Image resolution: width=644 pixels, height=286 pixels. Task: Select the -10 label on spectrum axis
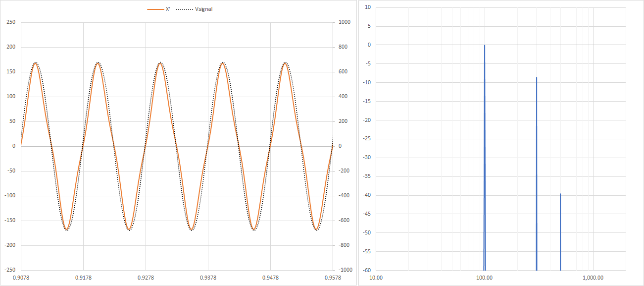tap(367, 82)
